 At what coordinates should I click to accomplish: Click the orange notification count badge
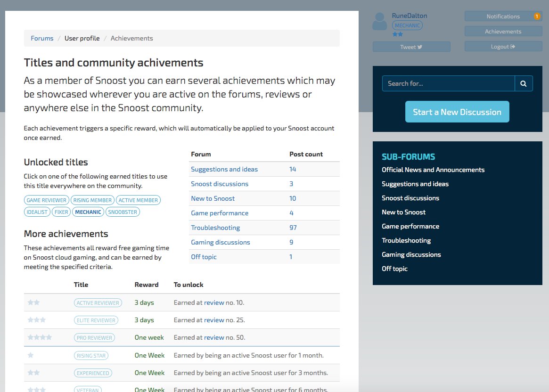click(x=536, y=16)
